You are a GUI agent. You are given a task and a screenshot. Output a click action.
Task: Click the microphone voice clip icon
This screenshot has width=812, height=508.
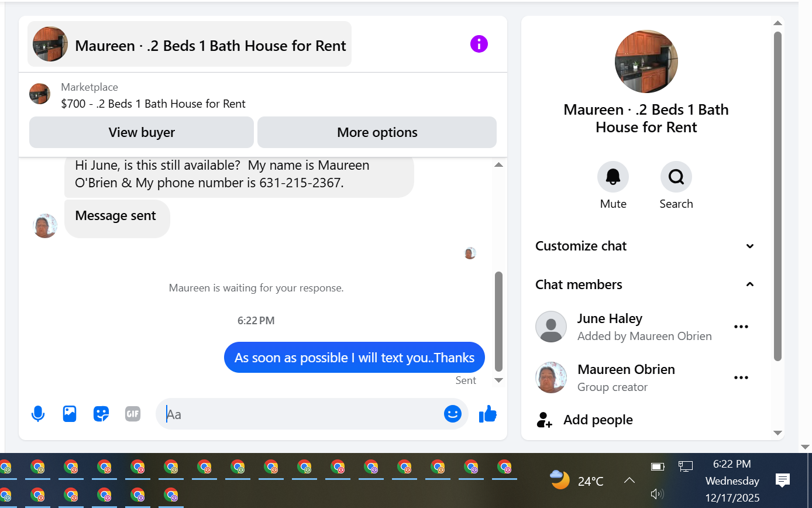pyautogui.click(x=38, y=414)
